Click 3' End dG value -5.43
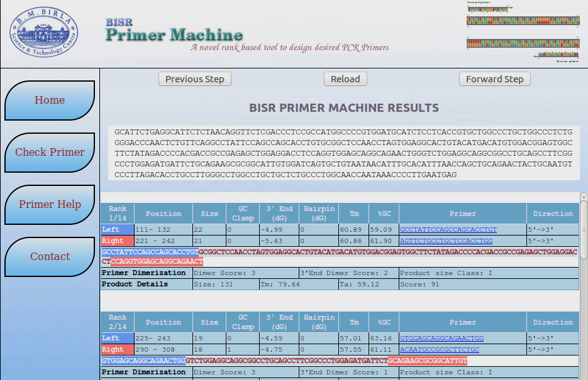This screenshot has width=588, height=380. (279, 241)
